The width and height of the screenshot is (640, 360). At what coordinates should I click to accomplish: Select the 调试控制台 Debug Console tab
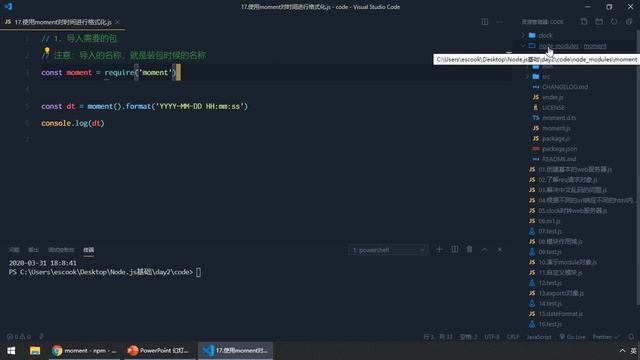click(61, 250)
